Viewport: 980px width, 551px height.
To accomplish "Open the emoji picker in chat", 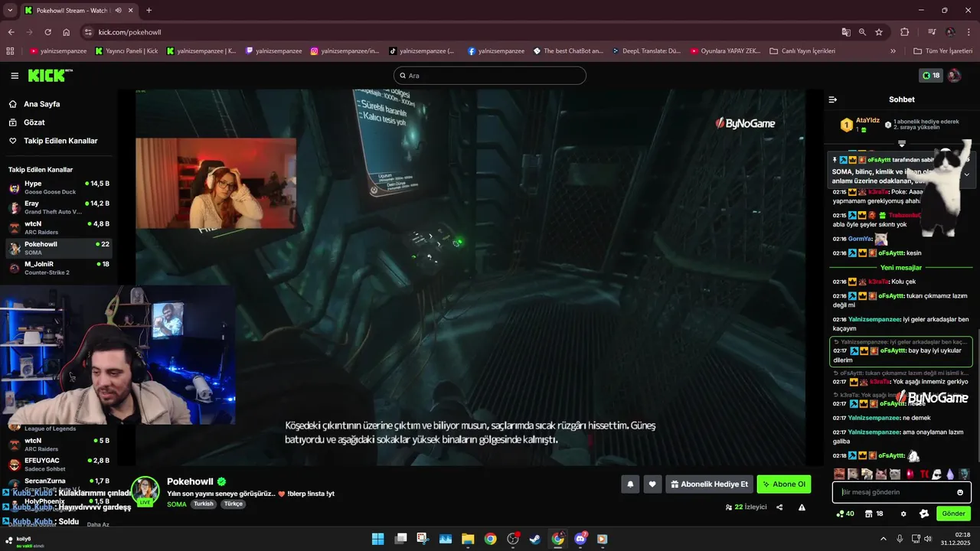I will [x=960, y=492].
